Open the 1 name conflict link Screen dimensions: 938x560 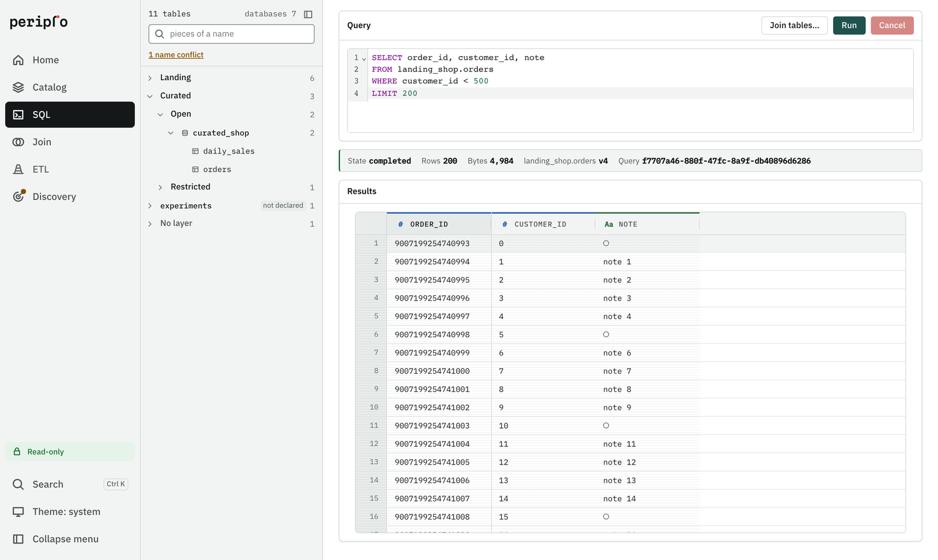(x=176, y=54)
